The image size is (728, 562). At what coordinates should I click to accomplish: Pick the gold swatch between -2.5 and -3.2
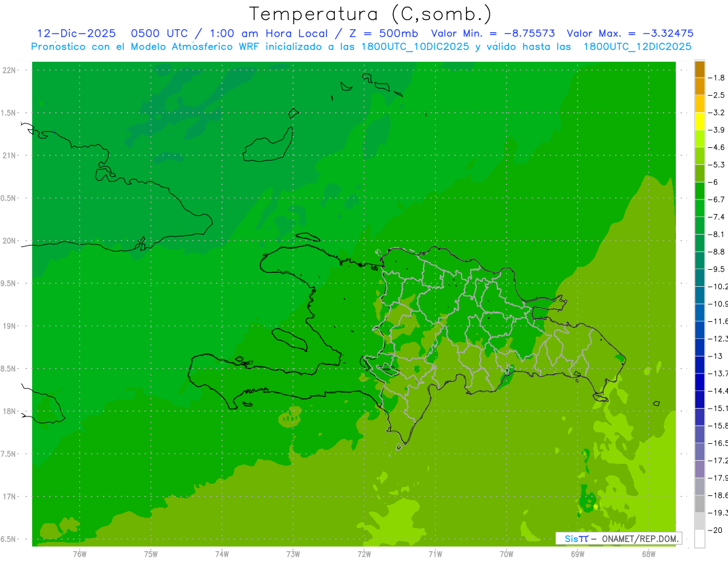(699, 104)
